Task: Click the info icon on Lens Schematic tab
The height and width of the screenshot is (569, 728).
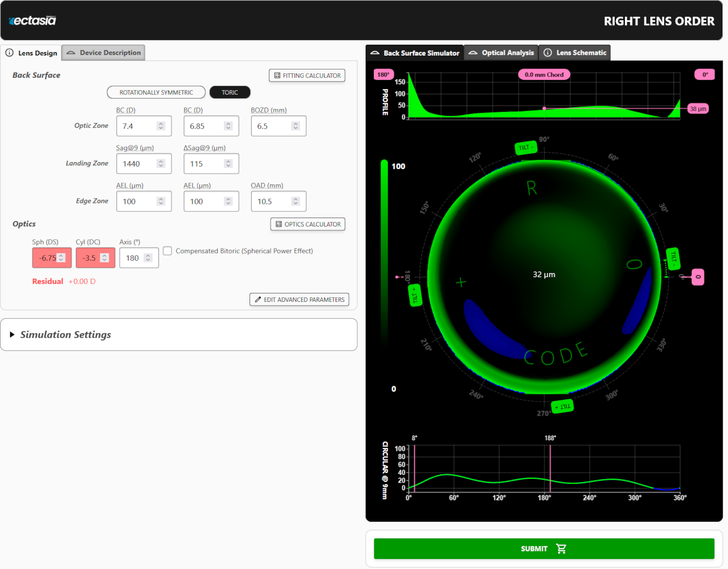Action: [x=548, y=53]
